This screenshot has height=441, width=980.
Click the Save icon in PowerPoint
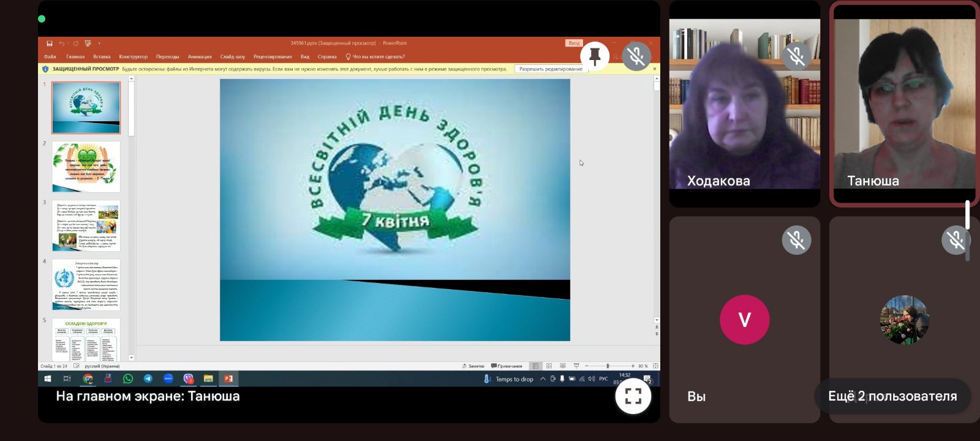pyautogui.click(x=50, y=43)
